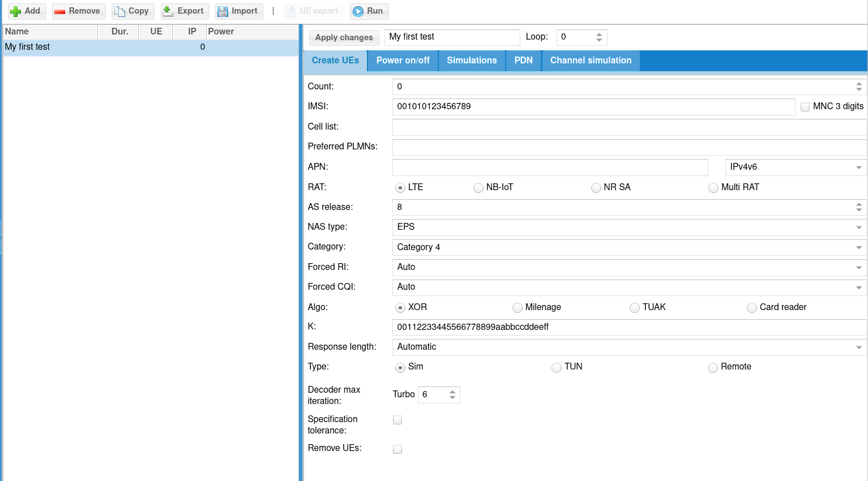The width and height of the screenshot is (868, 481).
Task: Open the Channel simulation tab
Action: [591, 61]
